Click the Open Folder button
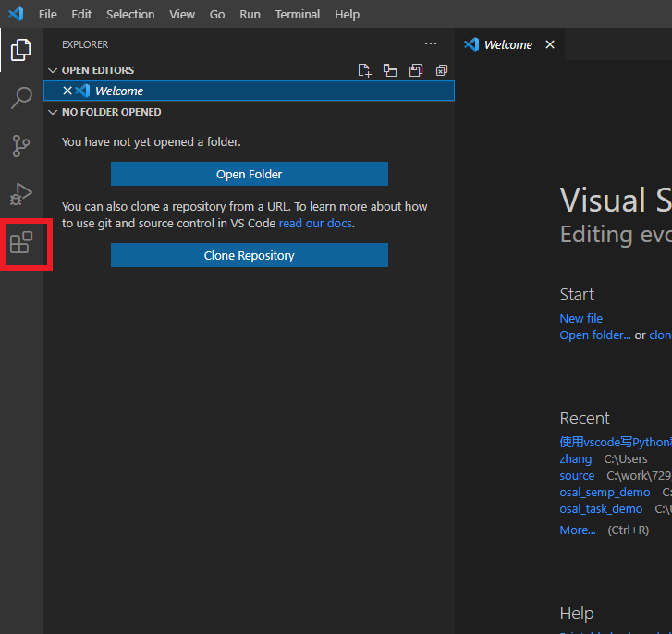Image resolution: width=672 pixels, height=634 pixels. point(249,174)
